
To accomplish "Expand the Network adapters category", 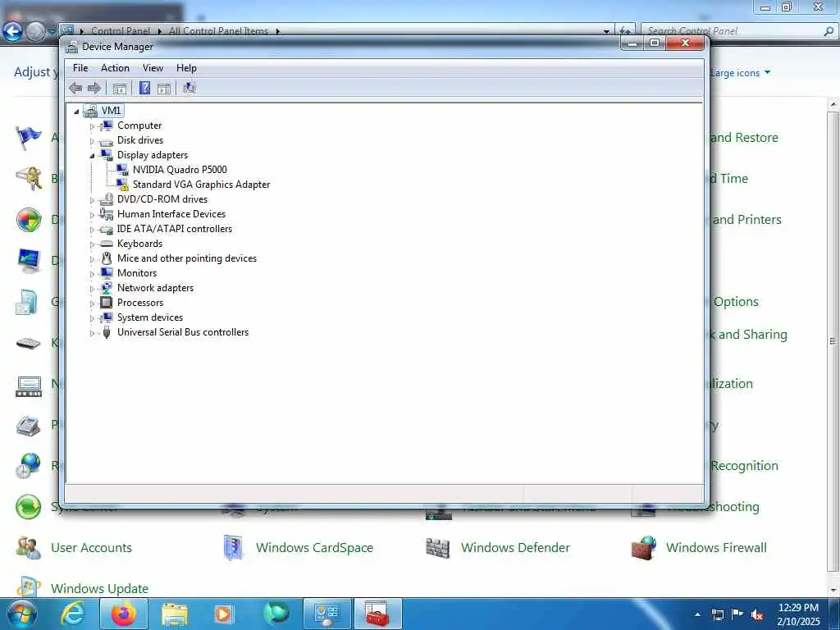I will [92, 289].
